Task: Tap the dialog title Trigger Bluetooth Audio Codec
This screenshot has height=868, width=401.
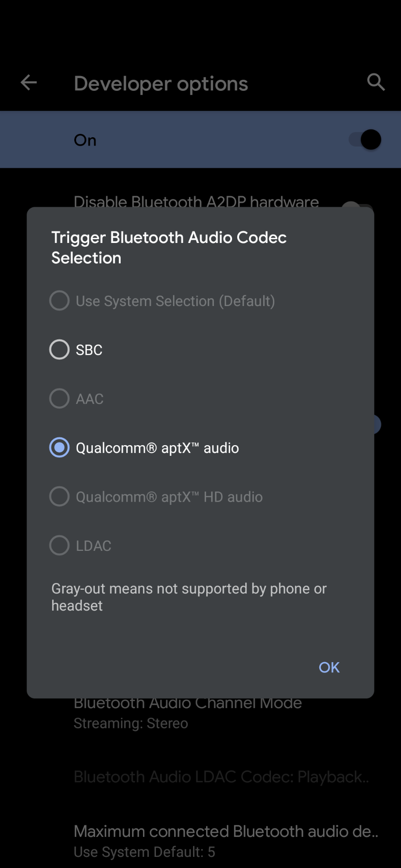Action: pos(169,248)
